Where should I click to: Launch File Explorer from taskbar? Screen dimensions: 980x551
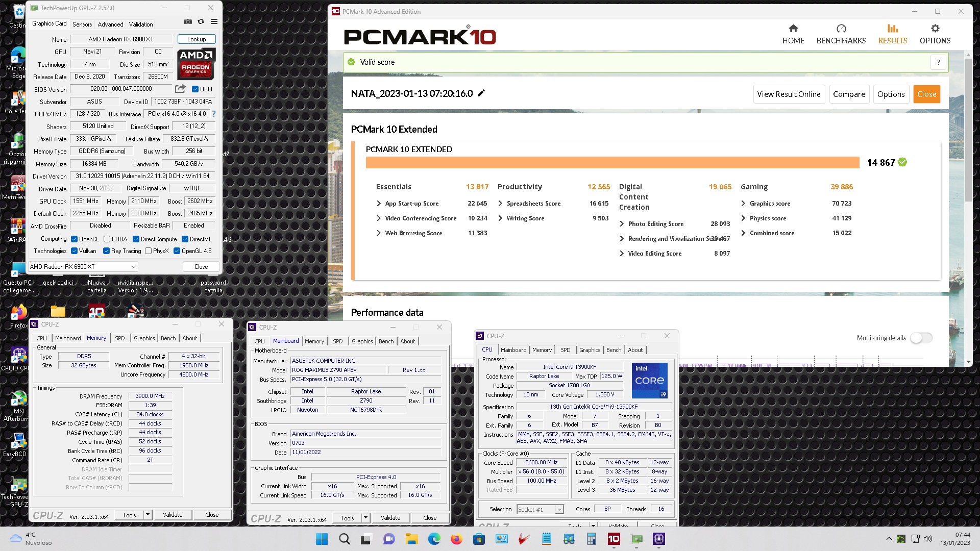coord(411,539)
